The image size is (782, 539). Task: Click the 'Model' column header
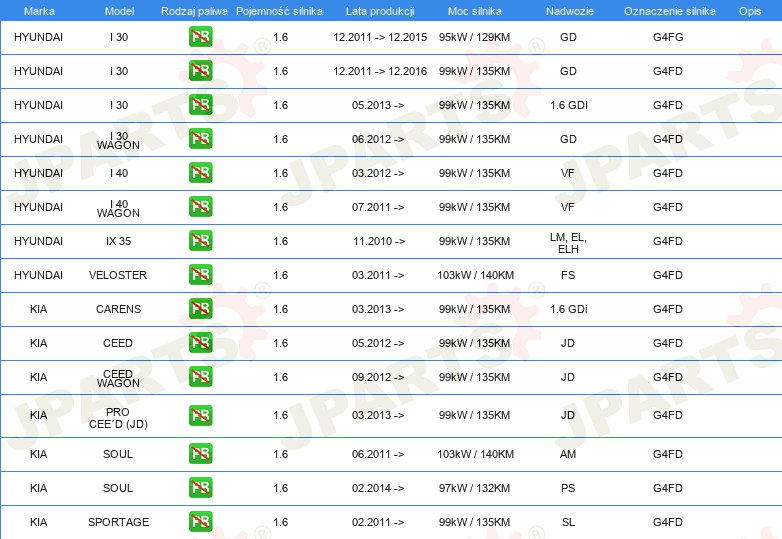pyautogui.click(x=119, y=11)
